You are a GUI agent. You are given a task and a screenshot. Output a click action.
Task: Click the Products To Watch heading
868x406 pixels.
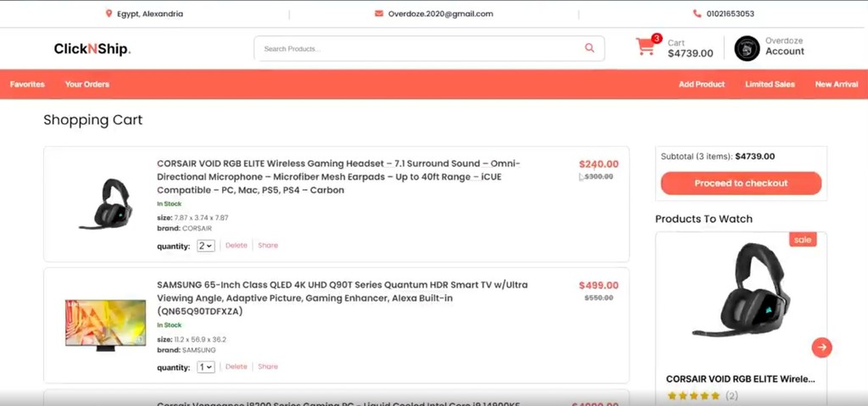coord(704,219)
